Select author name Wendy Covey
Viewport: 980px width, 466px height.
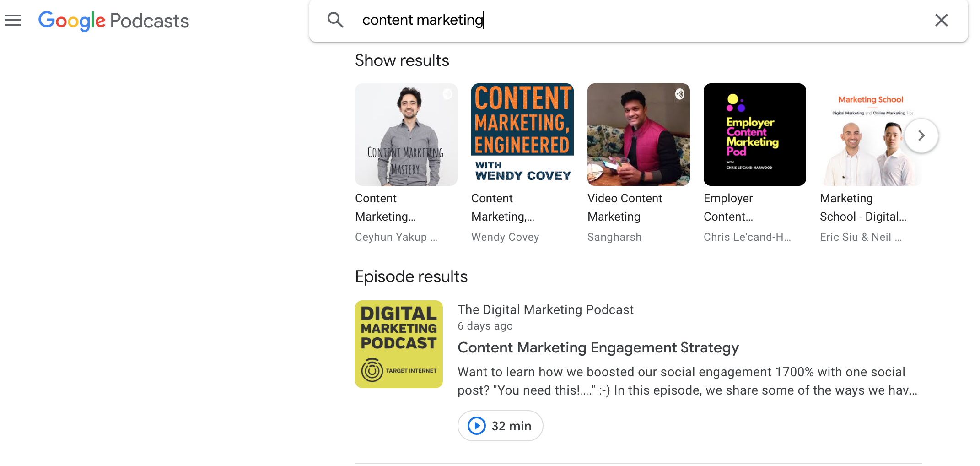pyautogui.click(x=505, y=237)
